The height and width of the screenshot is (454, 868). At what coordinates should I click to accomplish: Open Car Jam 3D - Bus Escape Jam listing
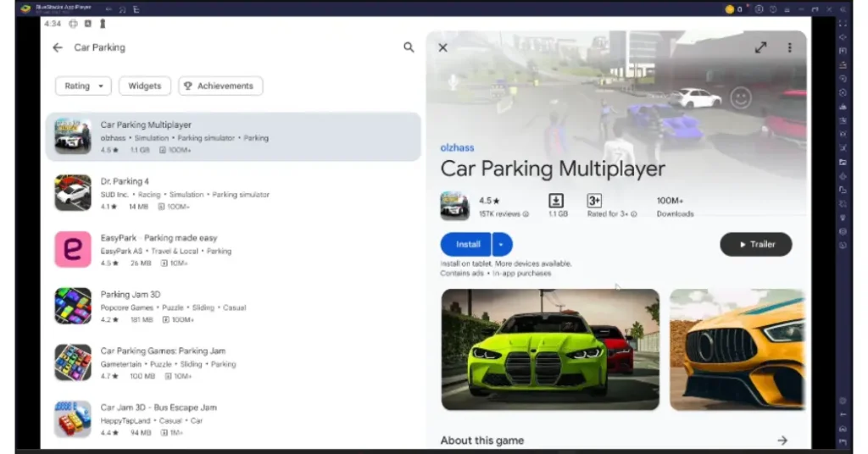[x=233, y=419]
